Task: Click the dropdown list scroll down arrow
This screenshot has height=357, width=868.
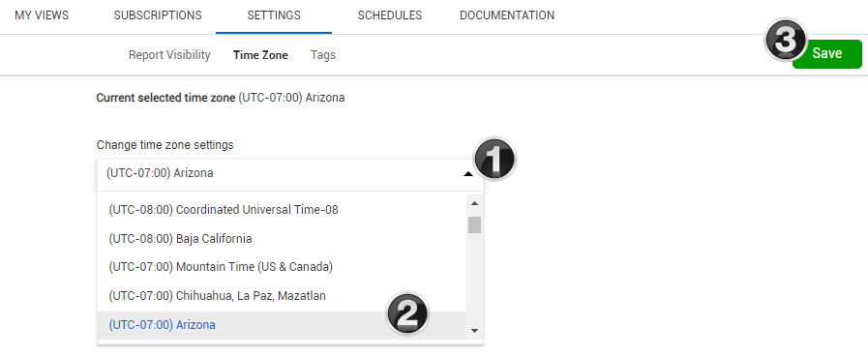Action: tap(474, 331)
